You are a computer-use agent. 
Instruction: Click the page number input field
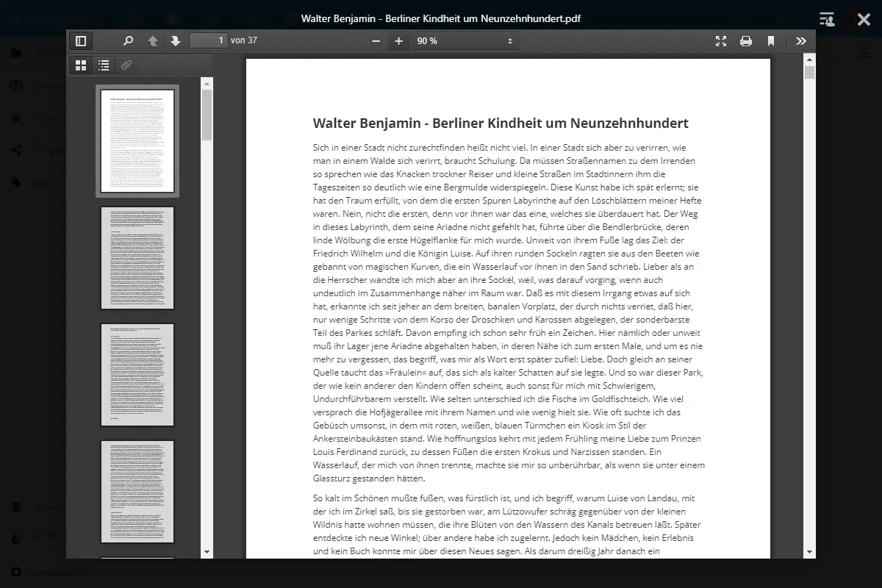pyautogui.click(x=208, y=41)
